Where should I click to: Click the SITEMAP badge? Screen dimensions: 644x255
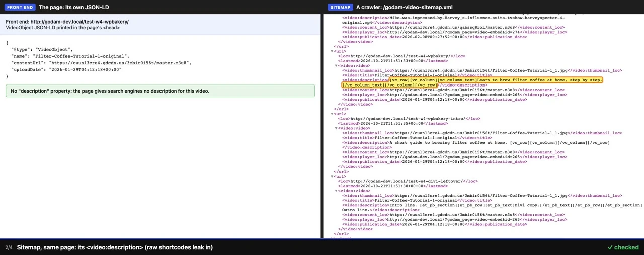click(340, 7)
